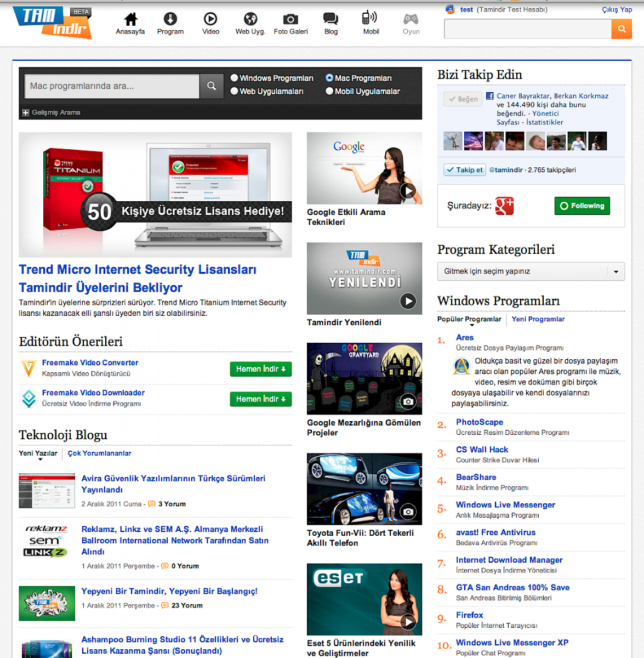This screenshot has height=658, width=644.
Task: Click the Video play icon in navigation
Action: [x=210, y=20]
